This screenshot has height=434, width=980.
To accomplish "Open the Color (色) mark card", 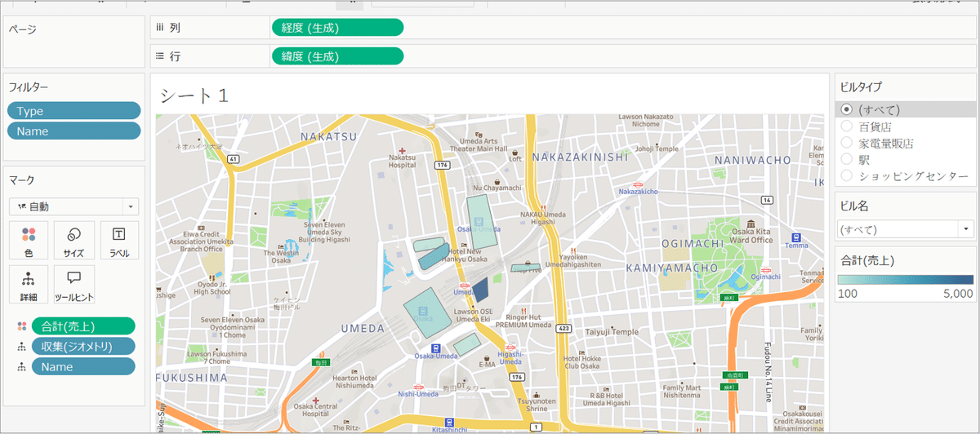I will pos(29,240).
